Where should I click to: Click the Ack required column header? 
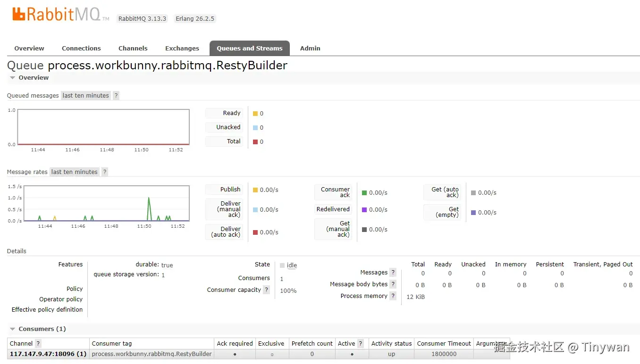235,344
